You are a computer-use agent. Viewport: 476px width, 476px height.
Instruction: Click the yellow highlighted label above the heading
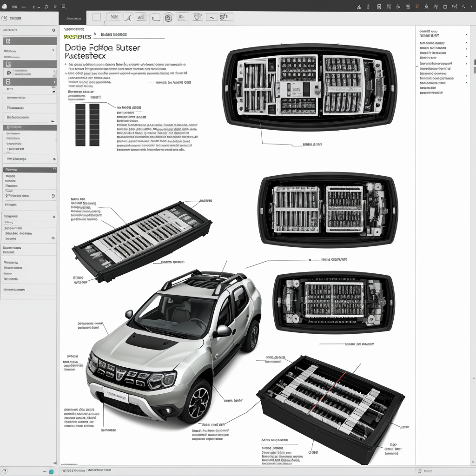77,36
